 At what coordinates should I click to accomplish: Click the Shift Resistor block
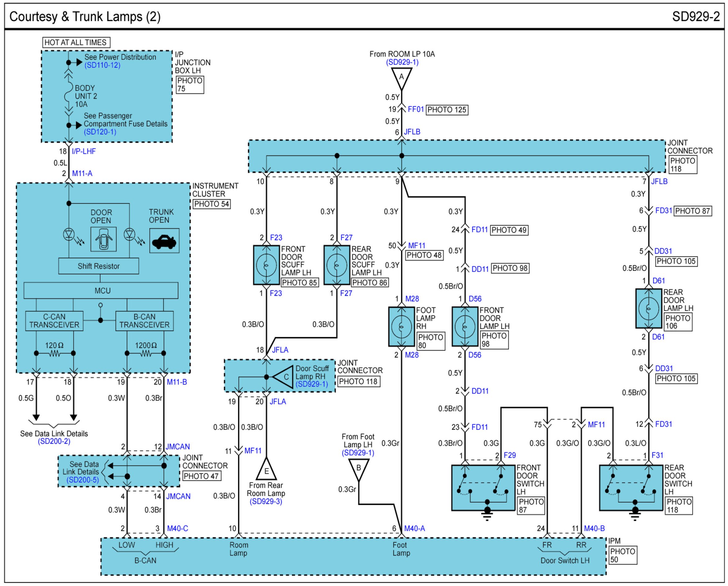pyautogui.click(x=98, y=266)
